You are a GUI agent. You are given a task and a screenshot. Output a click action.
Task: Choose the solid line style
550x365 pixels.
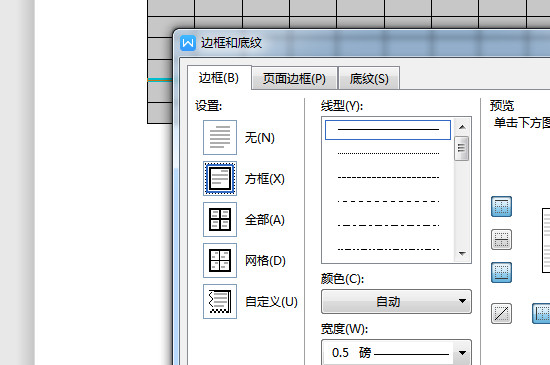(x=388, y=130)
